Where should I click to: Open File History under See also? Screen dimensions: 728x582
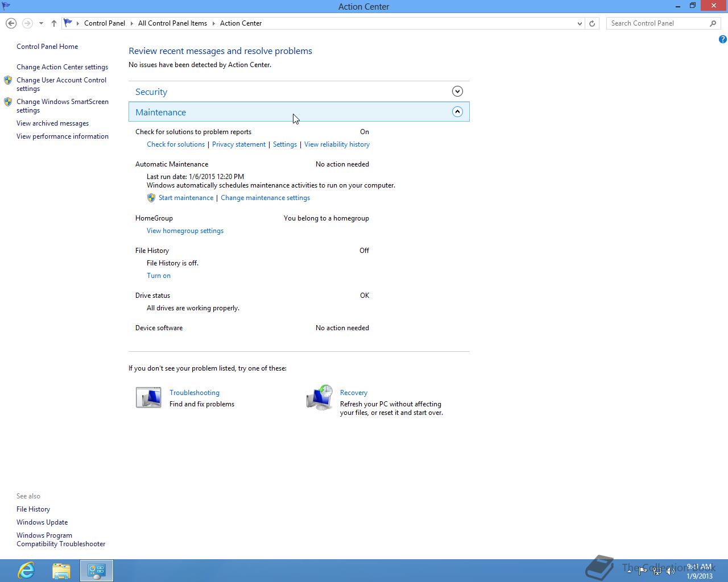click(x=33, y=509)
